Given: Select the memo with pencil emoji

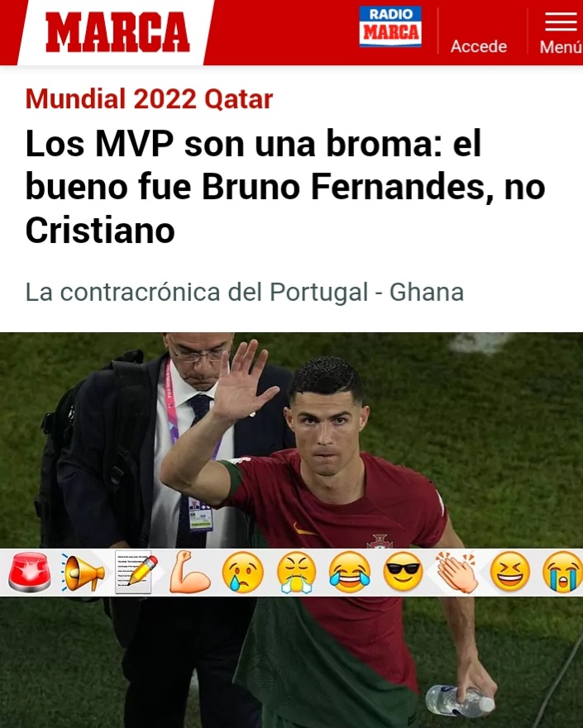Looking at the screenshot, I should (136, 572).
